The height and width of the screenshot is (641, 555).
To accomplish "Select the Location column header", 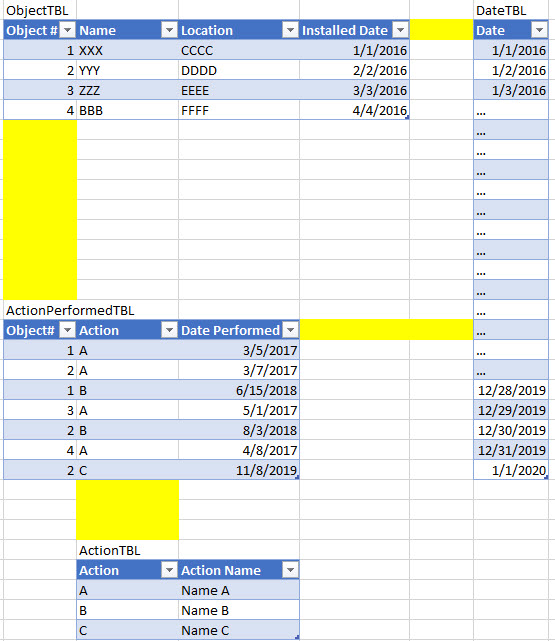I will pos(239,30).
